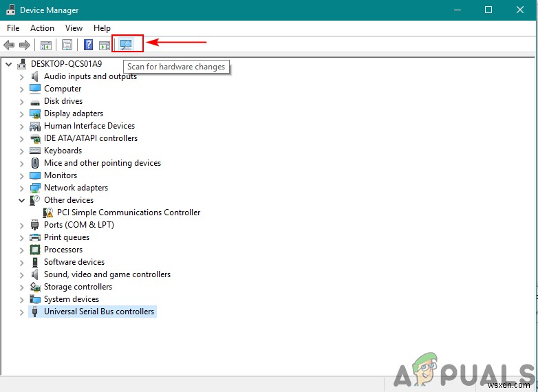Click the Computer category monitor icon
This screenshot has width=538, height=392.
point(35,89)
